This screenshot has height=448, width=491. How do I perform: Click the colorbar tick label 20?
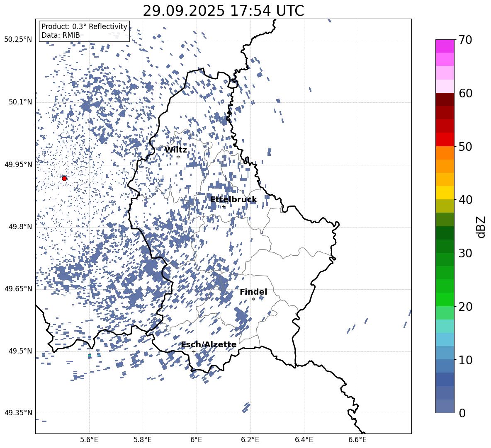pos(466,307)
